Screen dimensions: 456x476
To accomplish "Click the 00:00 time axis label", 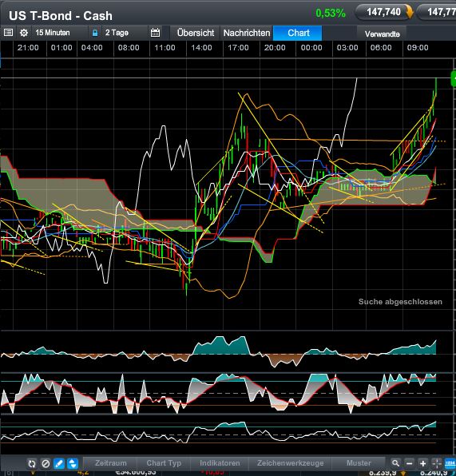I will (311, 48).
